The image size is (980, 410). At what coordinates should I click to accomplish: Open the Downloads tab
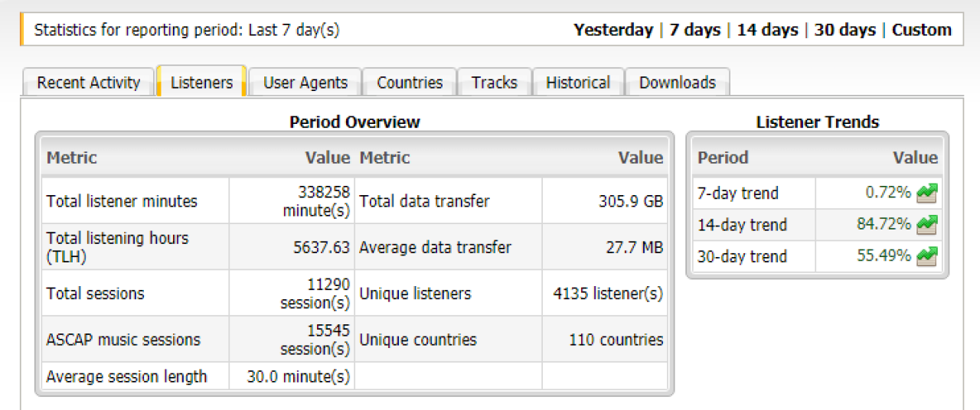(x=677, y=83)
